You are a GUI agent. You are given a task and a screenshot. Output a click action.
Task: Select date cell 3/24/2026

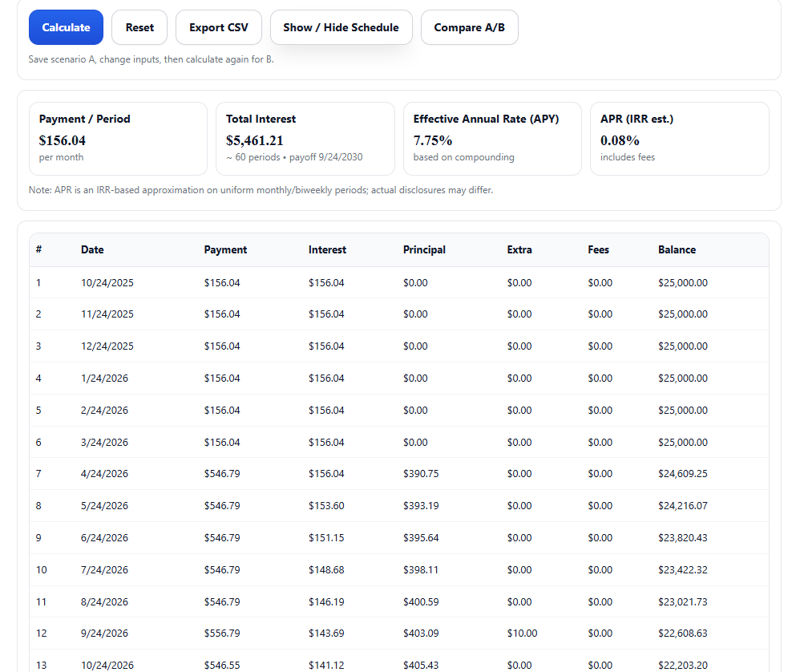pyautogui.click(x=104, y=442)
